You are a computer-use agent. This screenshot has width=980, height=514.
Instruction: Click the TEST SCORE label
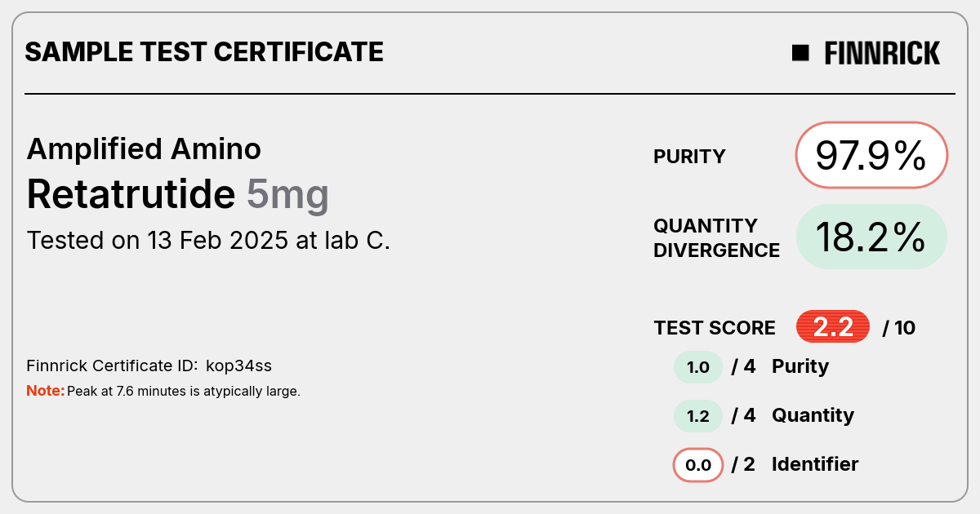pyautogui.click(x=715, y=328)
